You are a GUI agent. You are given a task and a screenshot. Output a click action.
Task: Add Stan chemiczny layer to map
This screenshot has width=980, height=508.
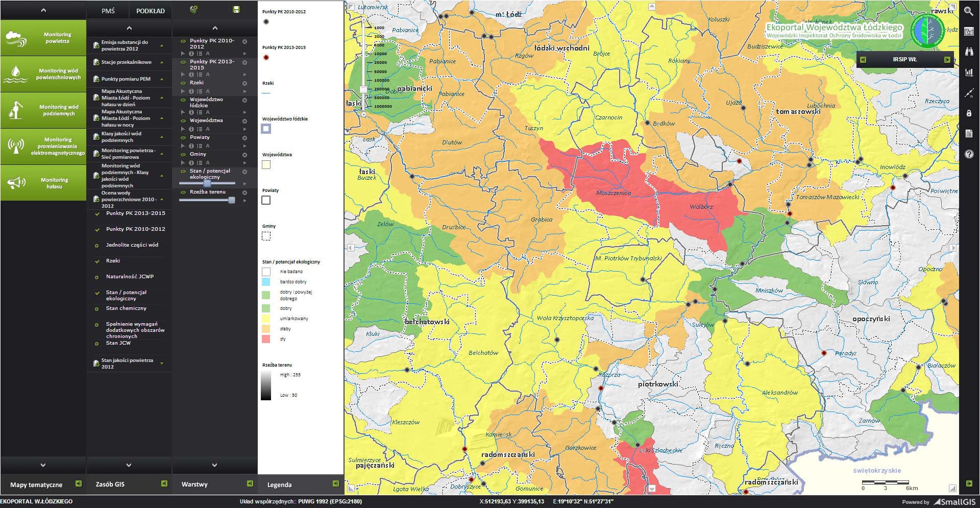[x=96, y=309]
